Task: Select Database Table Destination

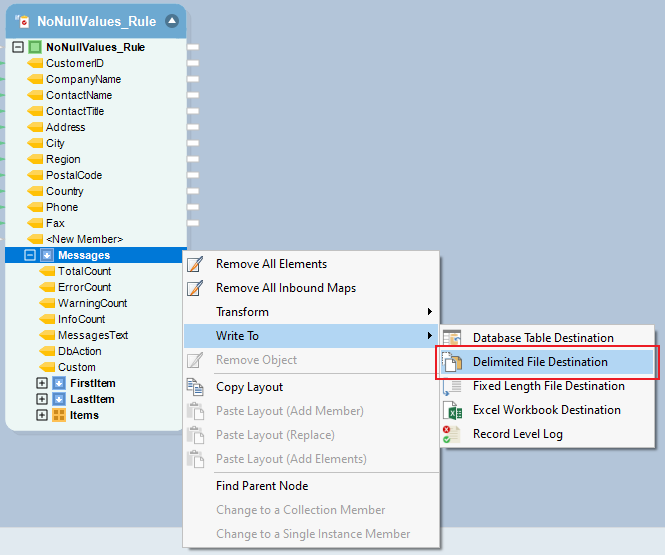Action: [548, 337]
